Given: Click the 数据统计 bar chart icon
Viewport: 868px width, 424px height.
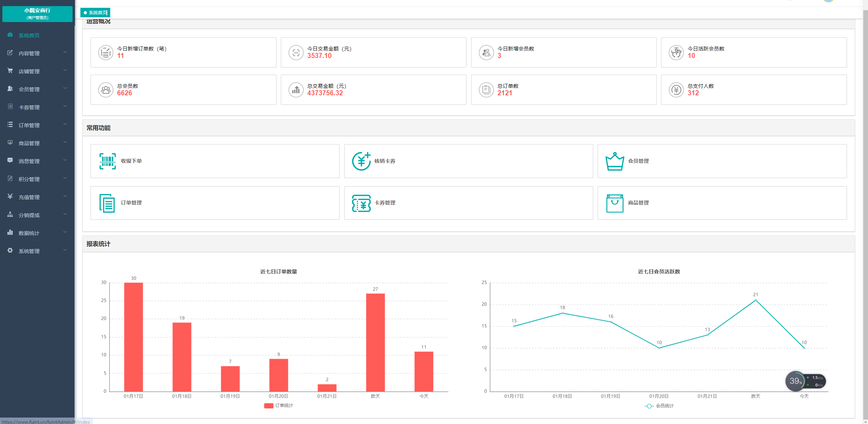Looking at the screenshot, I should pyautogui.click(x=10, y=233).
